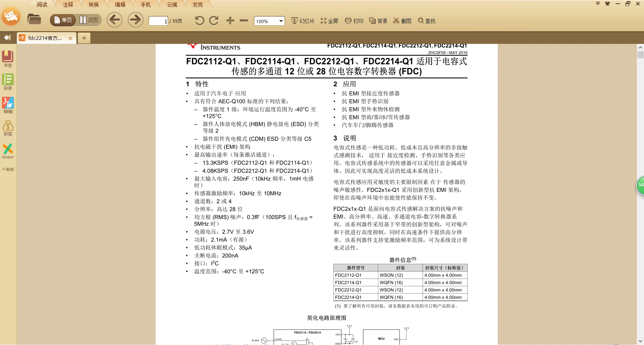The width and height of the screenshot is (644, 345).
Task: Switch to 单页 single page view
Action: [x=63, y=20]
